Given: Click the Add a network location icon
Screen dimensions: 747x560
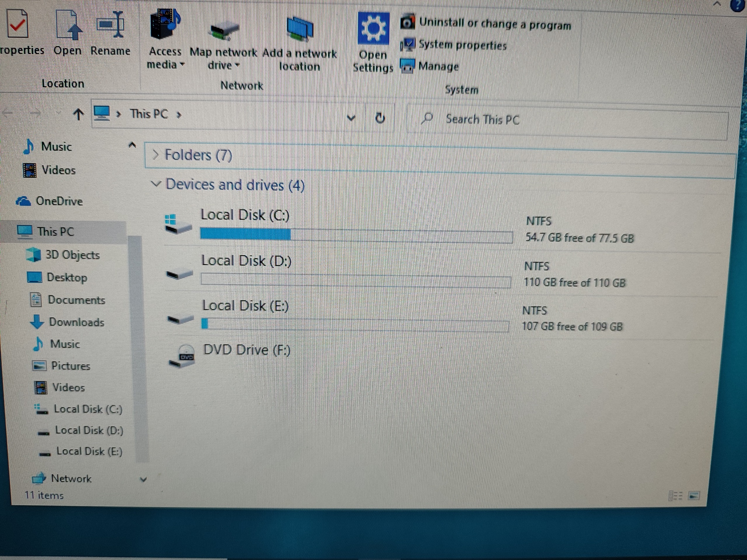Looking at the screenshot, I should click(x=300, y=29).
